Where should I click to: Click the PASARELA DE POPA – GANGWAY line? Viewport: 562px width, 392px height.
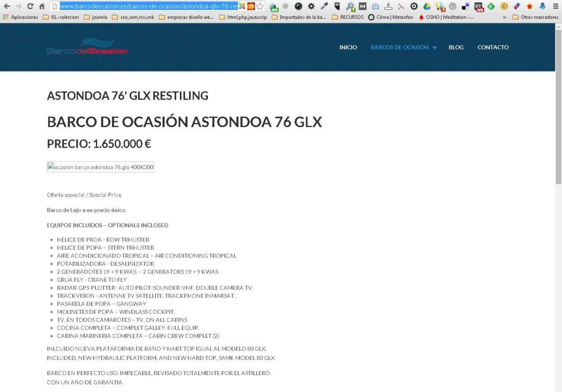click(102, 304)
